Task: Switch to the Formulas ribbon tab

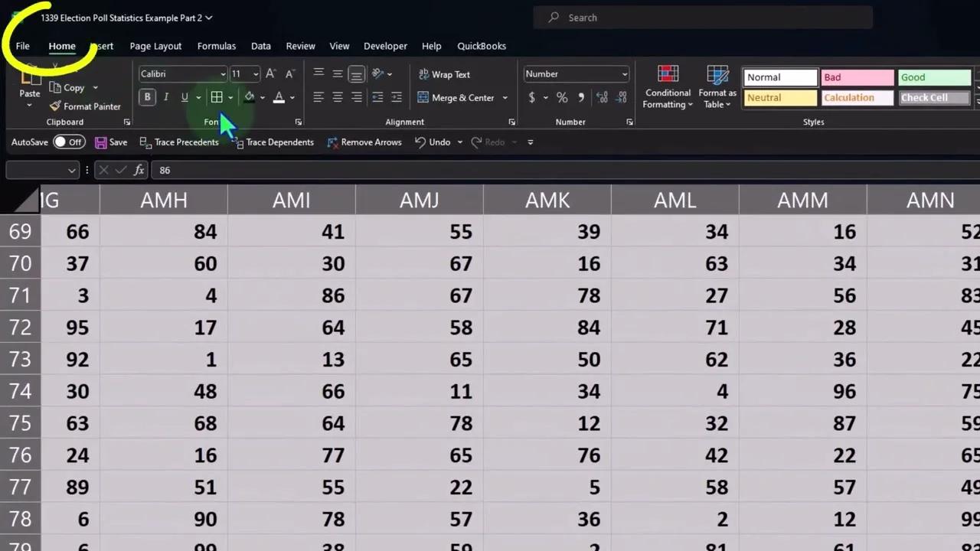Action: pos(216,46)
